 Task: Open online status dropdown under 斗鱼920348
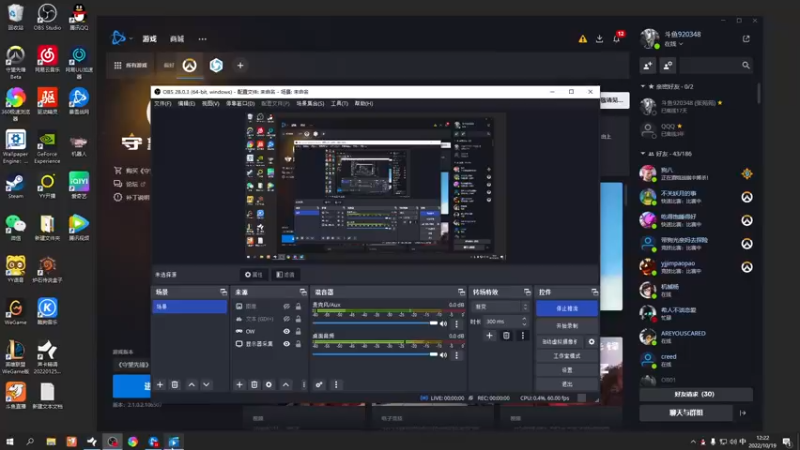pyautogui.click(x=673, y=44)
